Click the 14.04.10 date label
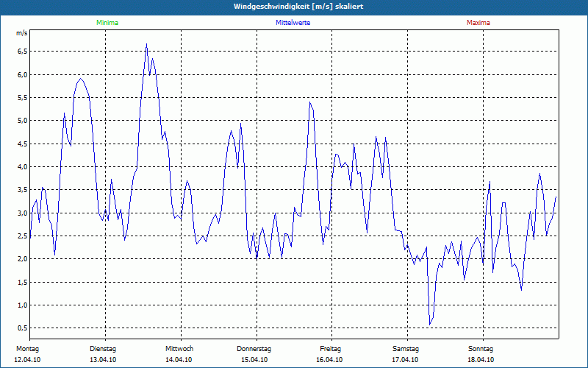Image resolution: width=588 pixels, height=368 pixels. (179, 360)
